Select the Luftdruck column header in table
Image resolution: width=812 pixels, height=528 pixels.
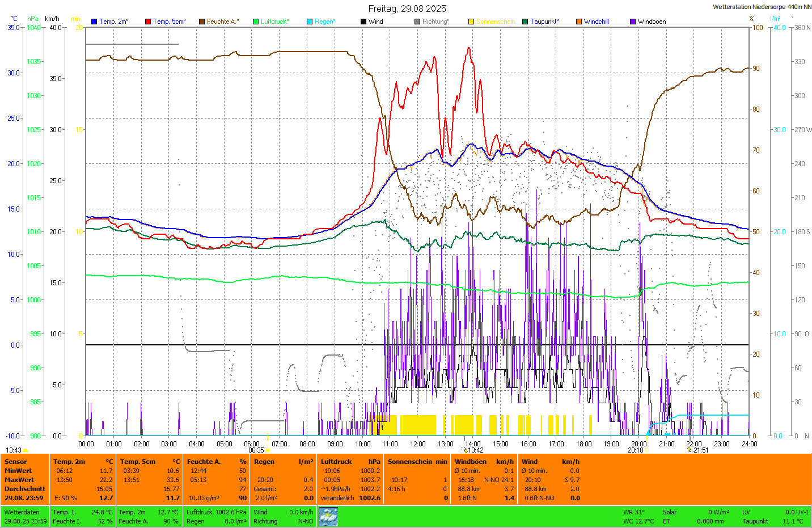[336, 462]
